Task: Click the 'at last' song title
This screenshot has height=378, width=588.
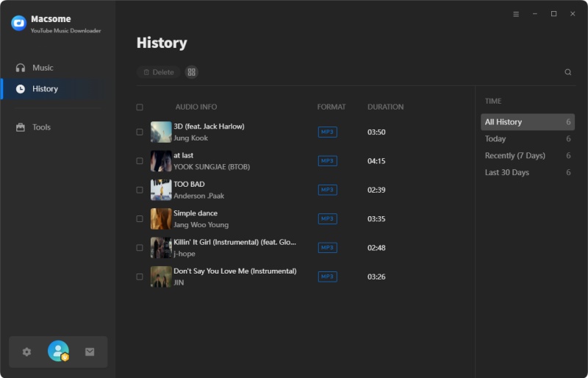Action: click(183, 155)
